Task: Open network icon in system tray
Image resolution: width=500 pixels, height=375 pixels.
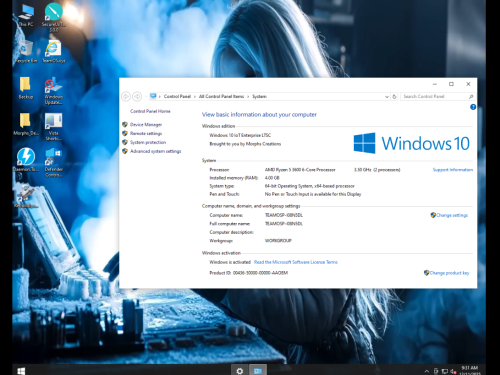Action: [444, 371]
